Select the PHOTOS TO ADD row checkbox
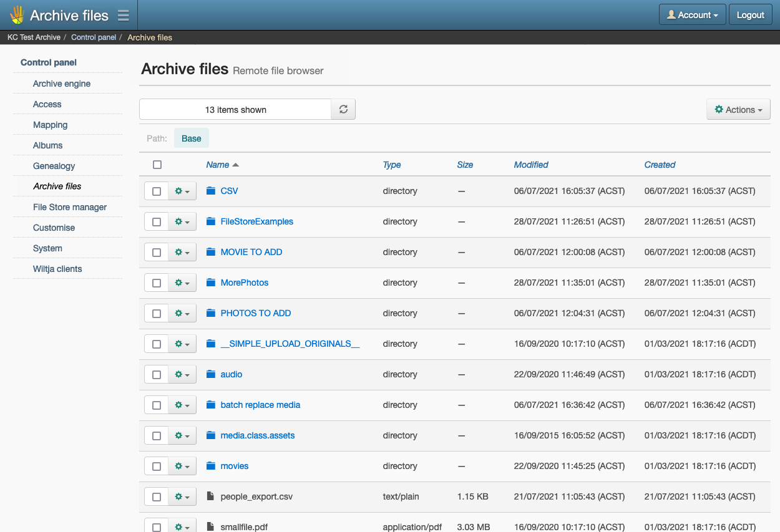The width and height of the screenshot is (780, 532). pyautogui.click(x=157, y=314)
